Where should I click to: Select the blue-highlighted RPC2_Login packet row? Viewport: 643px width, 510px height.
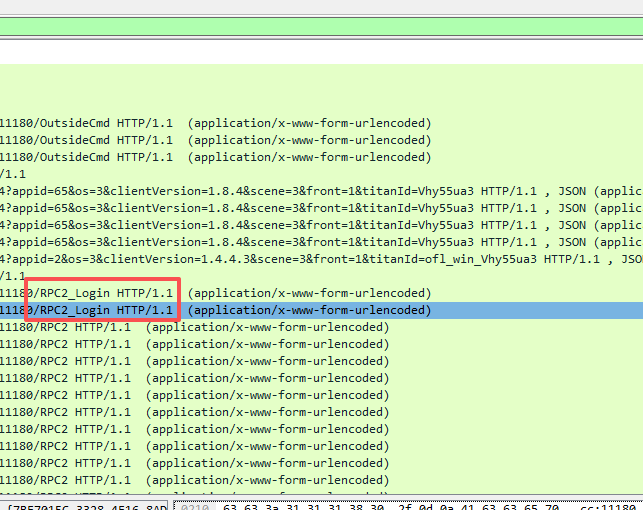coord(322,310)
